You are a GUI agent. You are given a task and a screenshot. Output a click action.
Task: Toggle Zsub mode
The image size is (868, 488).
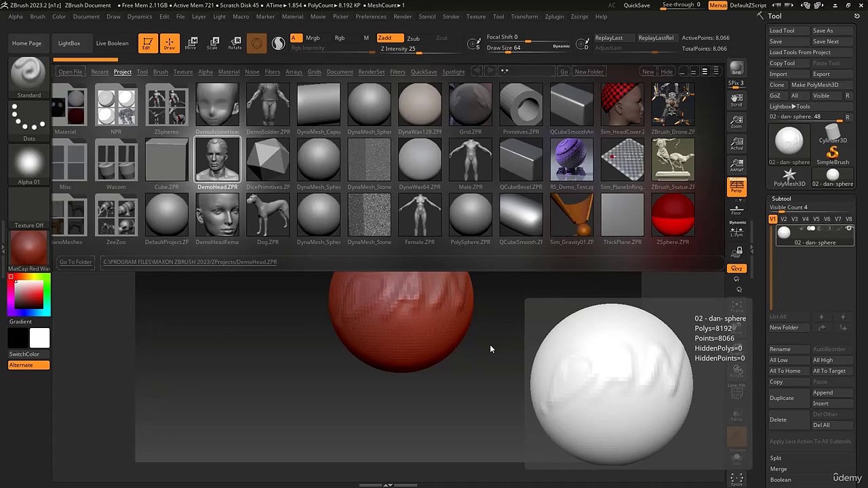(x=413, y=38)
